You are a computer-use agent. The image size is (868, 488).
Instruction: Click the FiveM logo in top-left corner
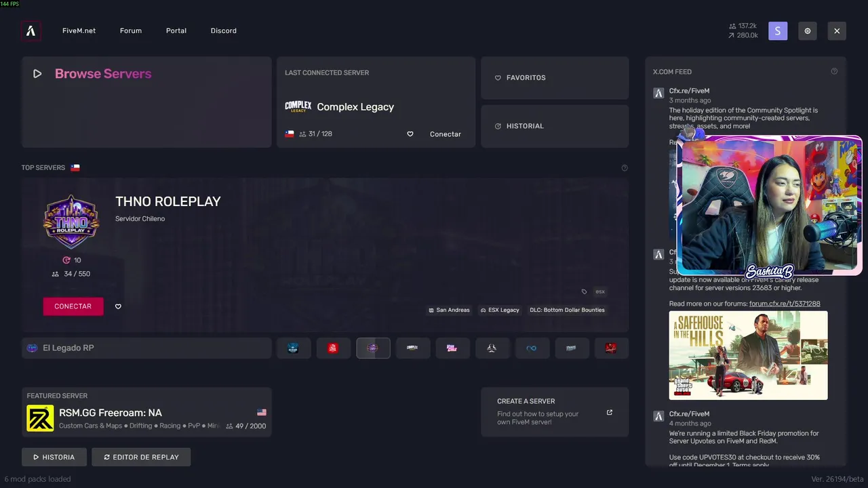coord(31,30)
